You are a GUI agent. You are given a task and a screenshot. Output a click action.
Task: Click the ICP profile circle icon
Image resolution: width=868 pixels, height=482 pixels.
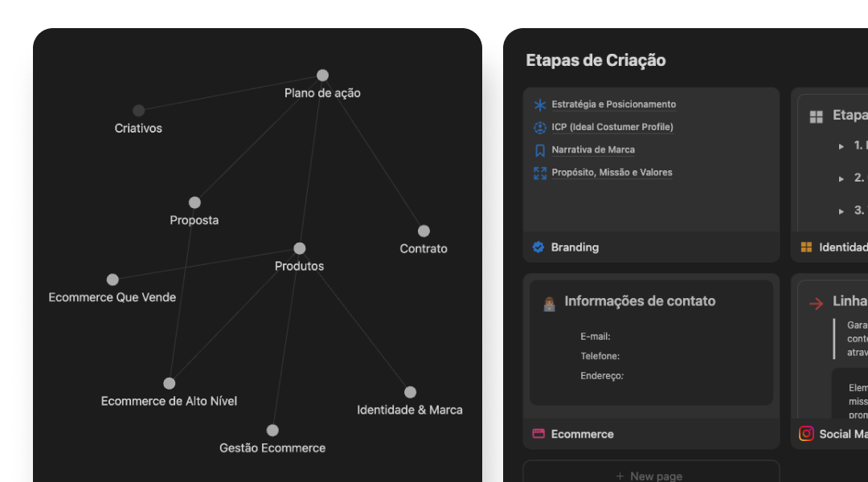[x=540, y=127]
